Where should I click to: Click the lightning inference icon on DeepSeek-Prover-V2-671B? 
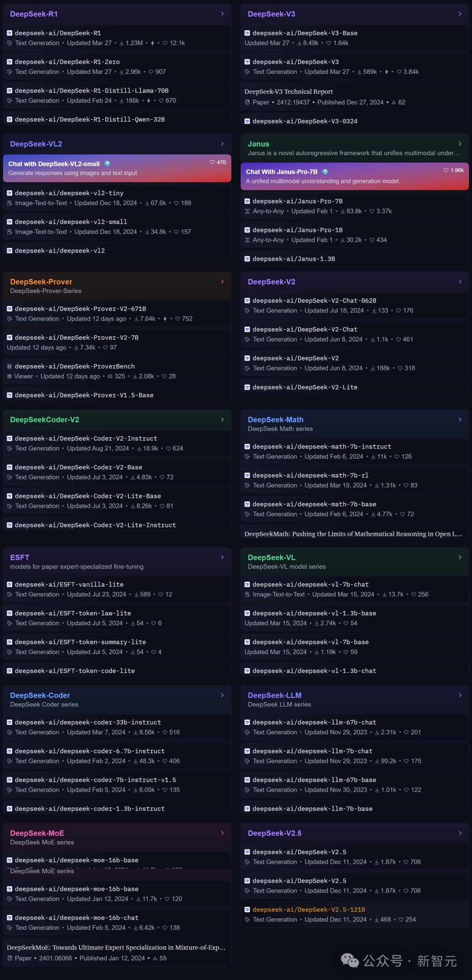pyautogui.click(x=165, y=319)
